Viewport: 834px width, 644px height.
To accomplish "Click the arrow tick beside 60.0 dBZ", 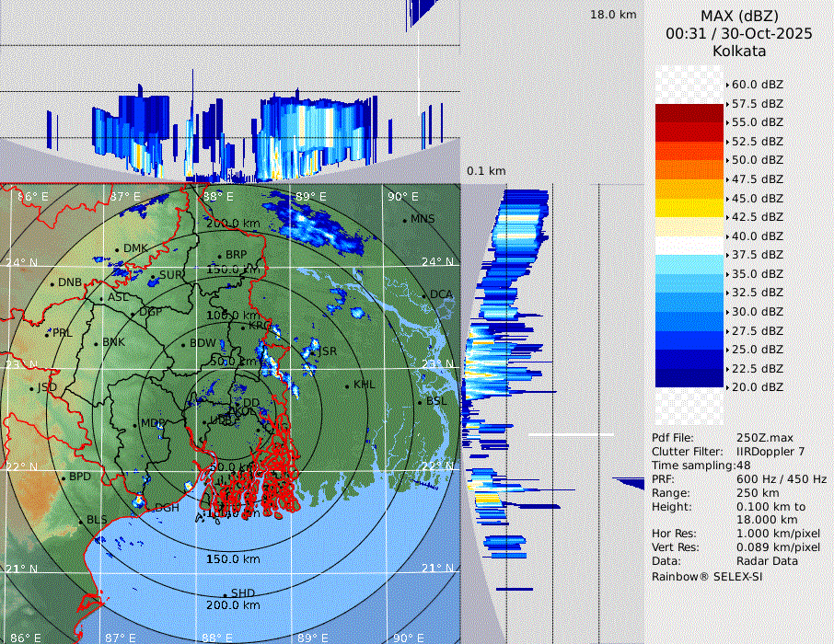I will pyautogui.click(x=727, y=85).
